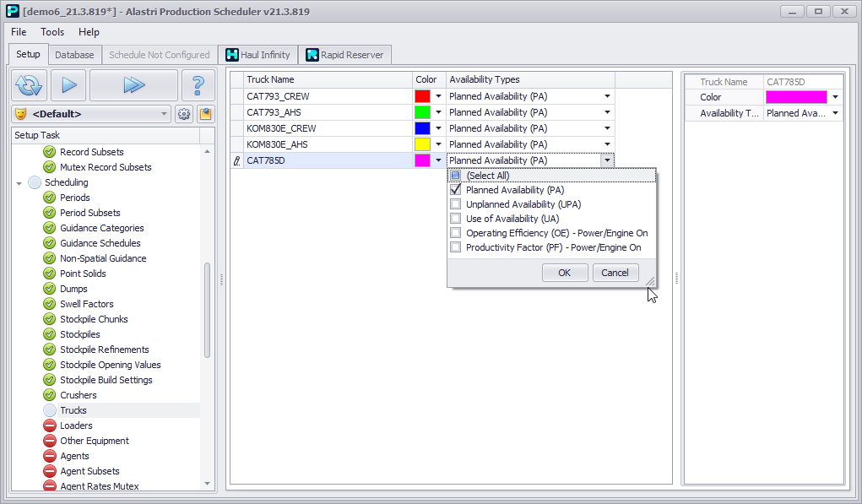This screenshot has height=504, width=862.
Task: Click the setup task list vertical scrollbar
Action: tap(207, 311)
